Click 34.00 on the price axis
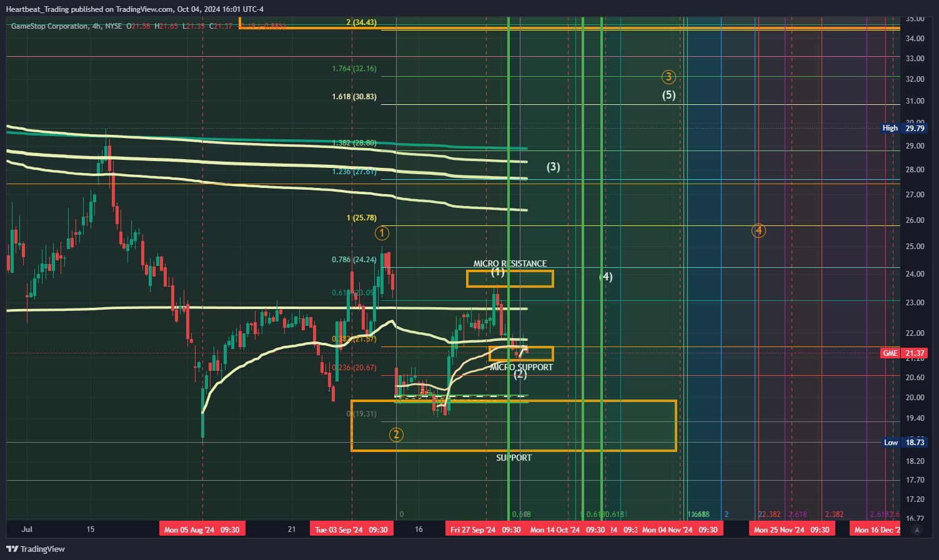The image size is (939, 560). (x=915, y=39)
